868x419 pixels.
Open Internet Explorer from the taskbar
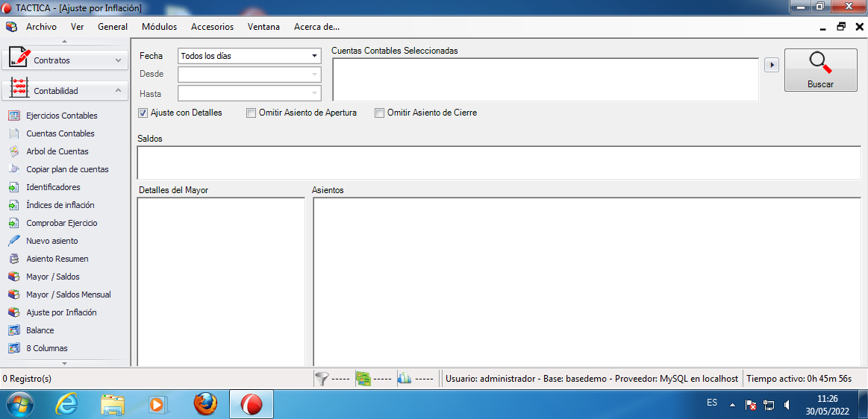point(67,405)
